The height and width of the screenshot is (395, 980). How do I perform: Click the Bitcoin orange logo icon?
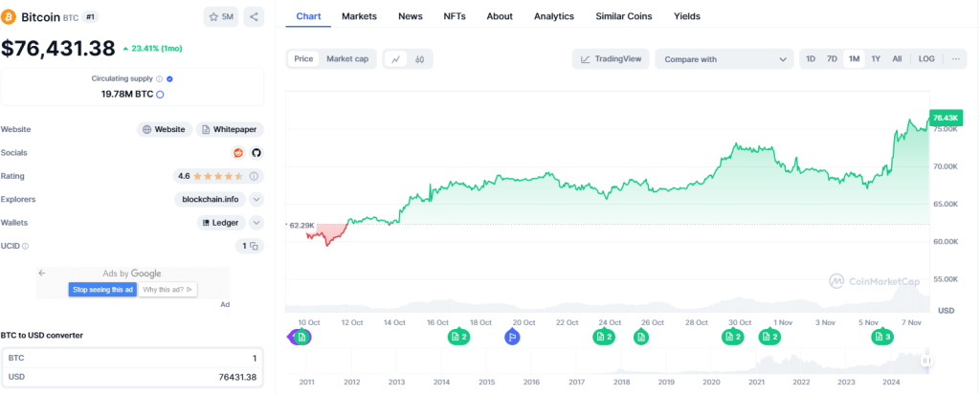[x=9, y=17]
